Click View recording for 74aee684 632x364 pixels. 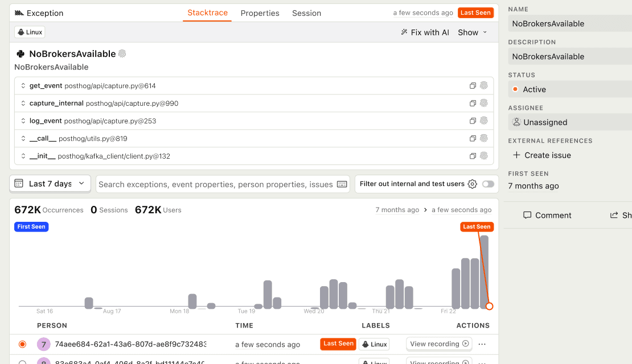[x=439, y=344]
